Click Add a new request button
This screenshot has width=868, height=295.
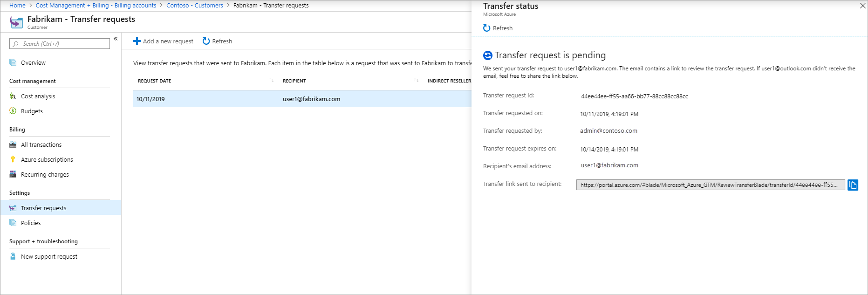click(163, 41)
